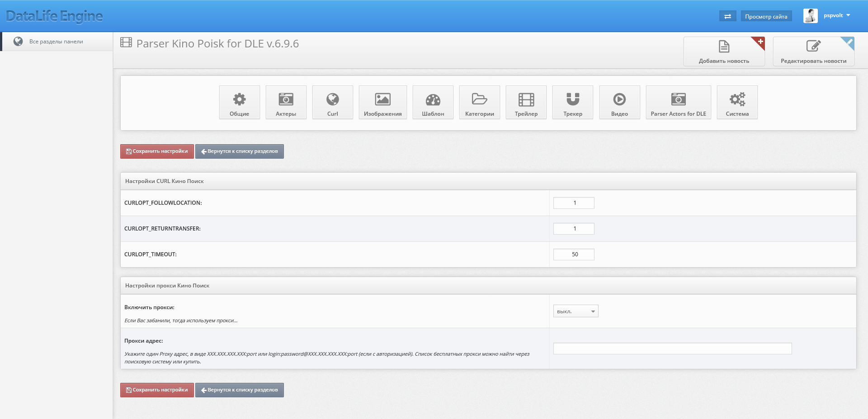The image size is (868, 419).
Task: Click the globe icon beside Все разделы панели
Action: (18, 42)
